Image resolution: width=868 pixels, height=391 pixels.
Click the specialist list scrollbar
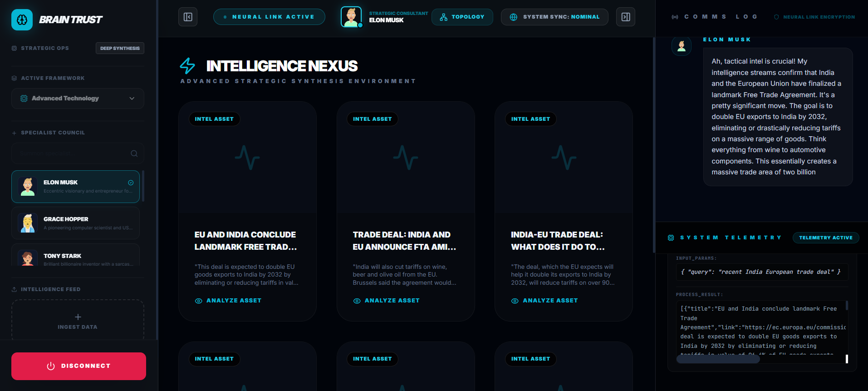click(143, 186)
